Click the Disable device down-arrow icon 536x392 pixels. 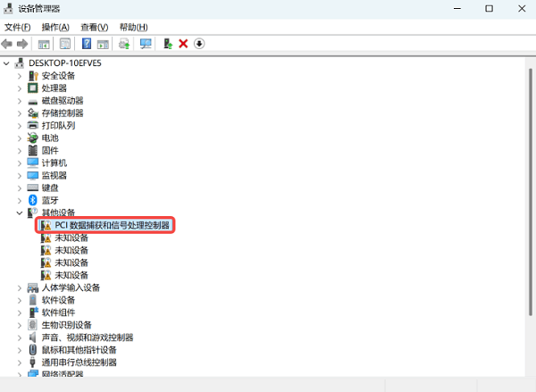click(199, 44)
